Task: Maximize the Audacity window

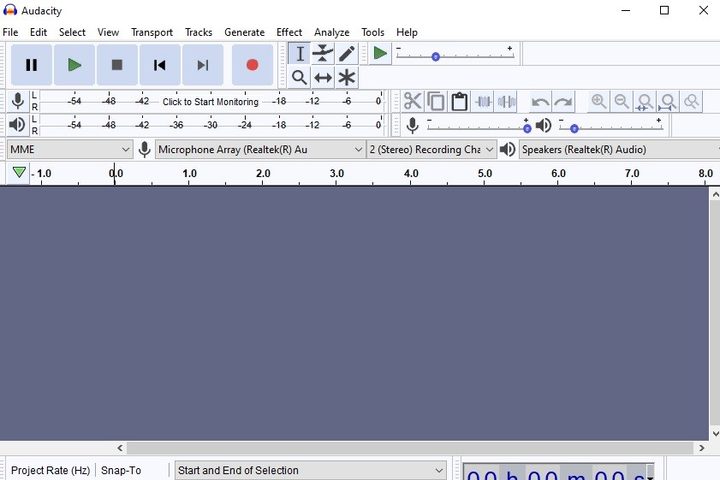Action: 664,10
